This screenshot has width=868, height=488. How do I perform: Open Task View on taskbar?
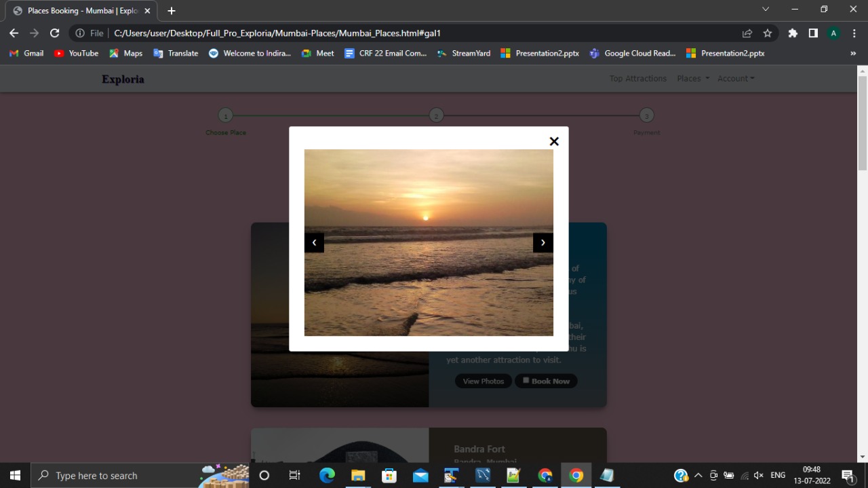point(294,475)
